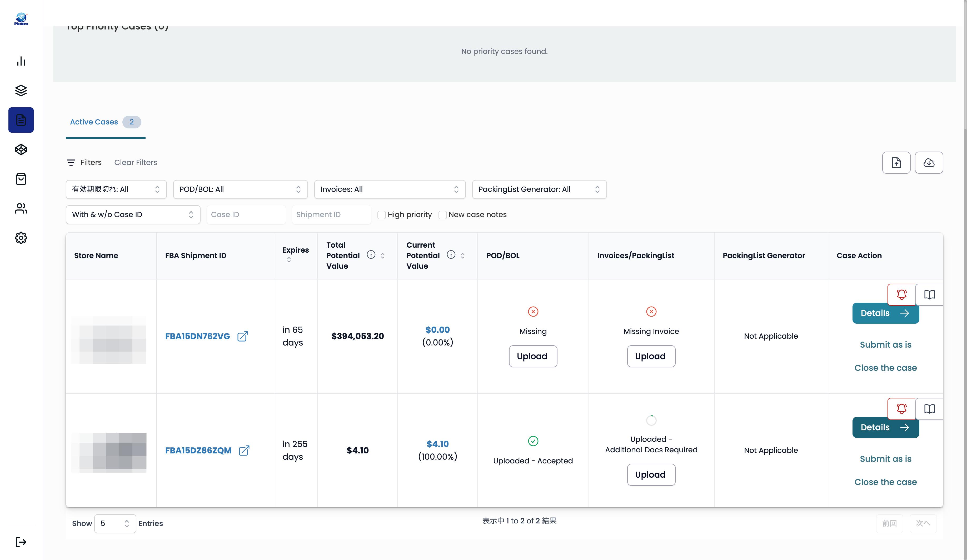Image resolution: width=967 pixels, height=560 pixels.
Task: Click Submit as is for FBA15DZ86ZQM
Action: pyautogui.click(x=886, y=459)
